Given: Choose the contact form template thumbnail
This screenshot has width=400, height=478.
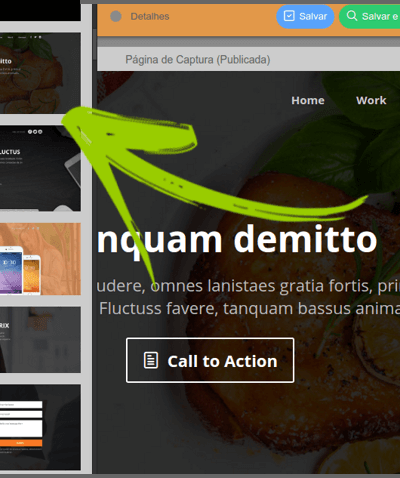Looking at the screenshot, I should [x=40, y=427].
